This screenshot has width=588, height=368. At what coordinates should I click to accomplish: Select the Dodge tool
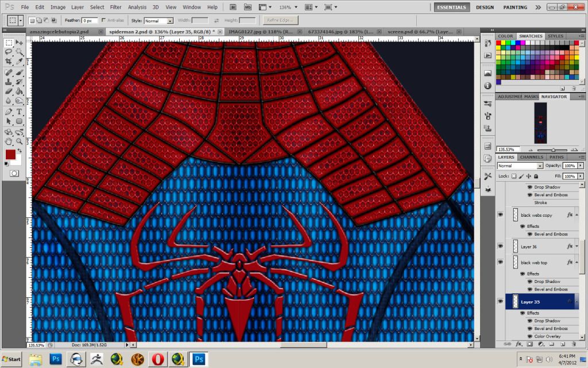[19, 100]
